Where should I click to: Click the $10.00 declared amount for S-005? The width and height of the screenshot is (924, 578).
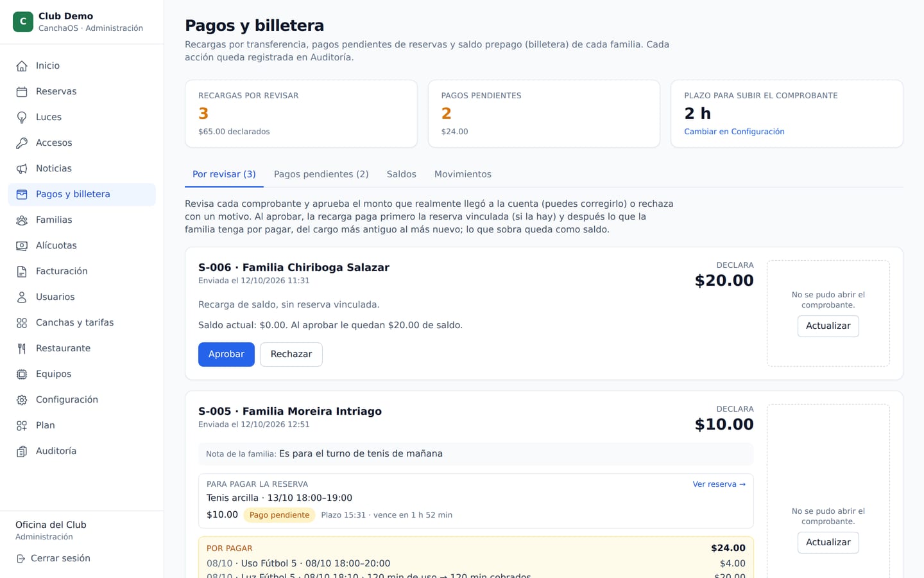click(724, 425)
